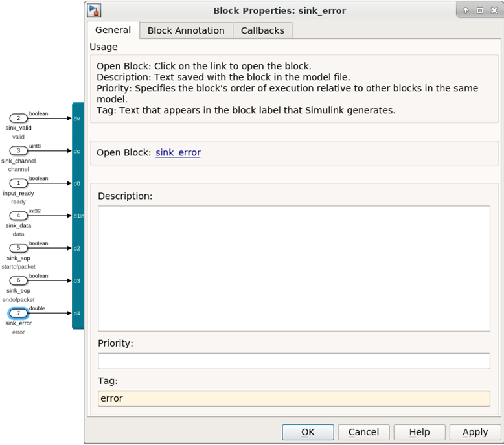Click the Simulink block icon in dialog title bar

click(x=94, y=10)
